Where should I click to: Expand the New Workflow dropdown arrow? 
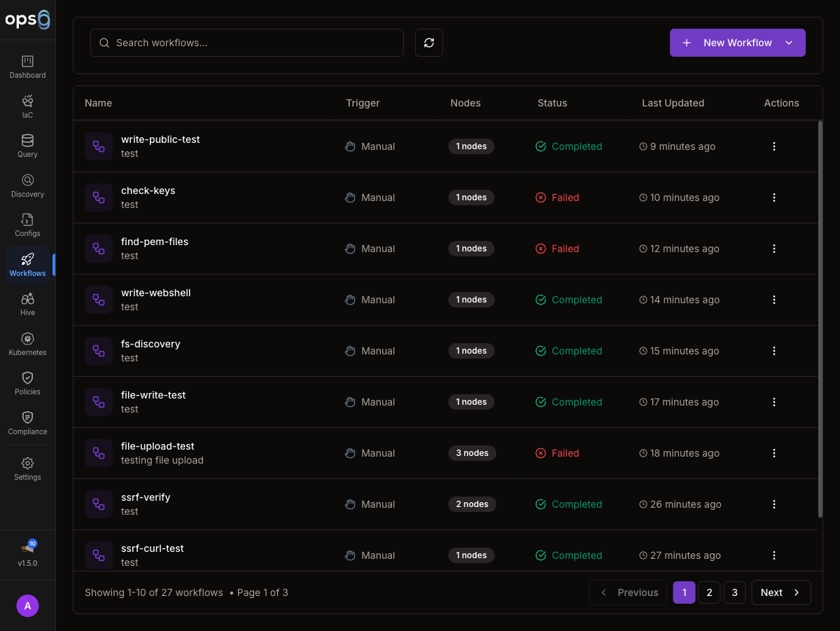pos(789,43)
